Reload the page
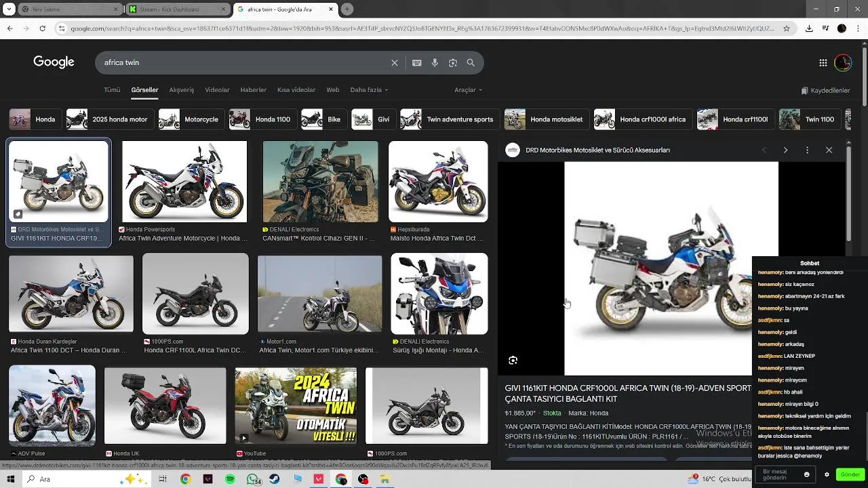This screenshot has height=488, width=868. pos(42,28)
